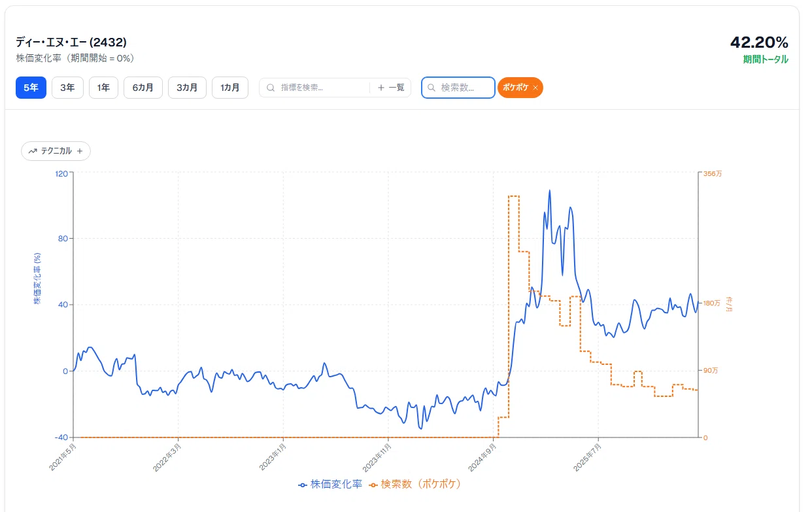Screen dimensions: 812x512
Task: Click the 80 left axis label
Action: 64,239
